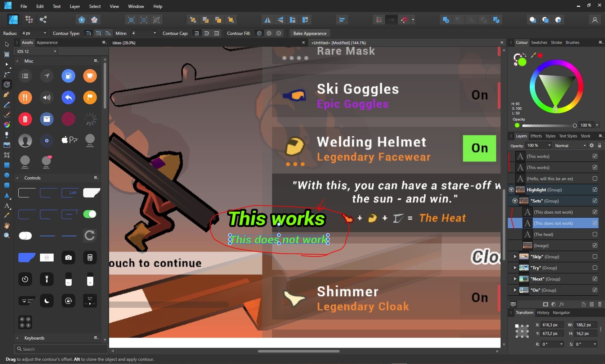Uncheck the Highlight group's visibility checkbox

(595, 190)
